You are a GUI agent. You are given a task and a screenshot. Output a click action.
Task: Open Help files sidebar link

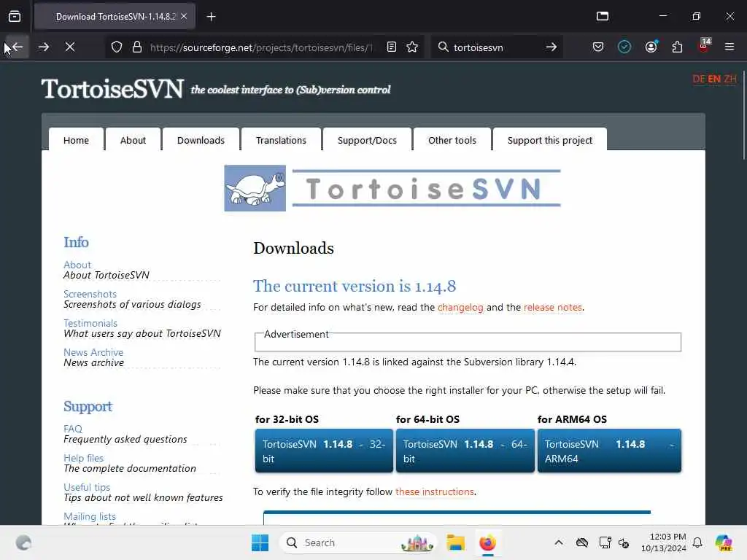click(83, 458)
